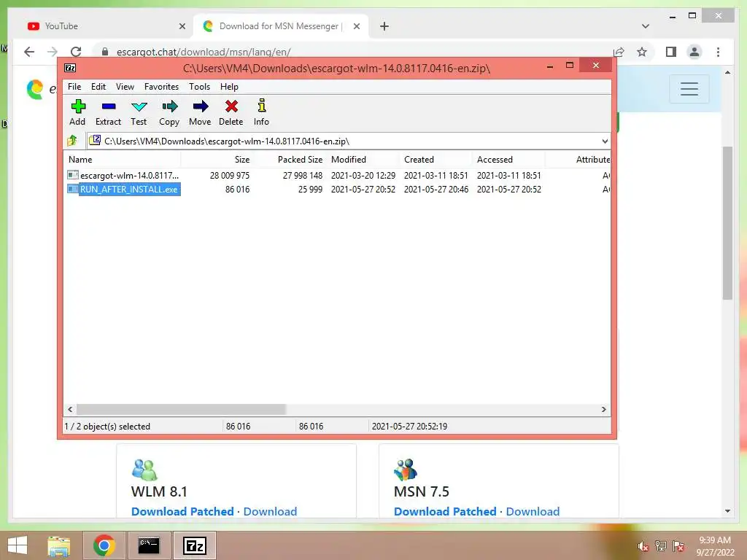Viewport: 747px width, 560px height.
Task: Go up one folder level in 7-Zip
Action: (x=72, y=141)
